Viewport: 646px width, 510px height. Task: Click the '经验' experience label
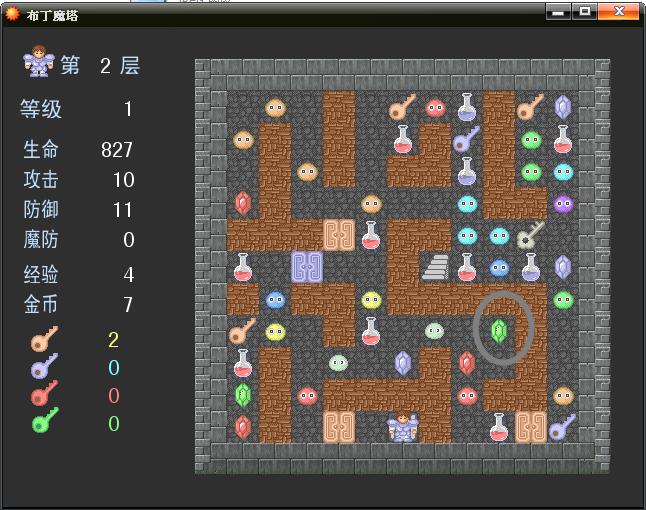(41, 274)
